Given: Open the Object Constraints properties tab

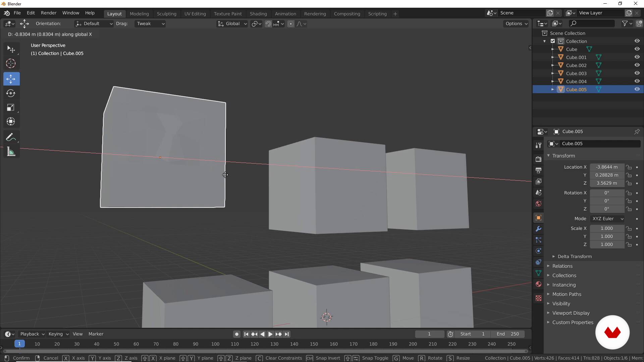Looking at the screenshot, I should coord(538,262).
